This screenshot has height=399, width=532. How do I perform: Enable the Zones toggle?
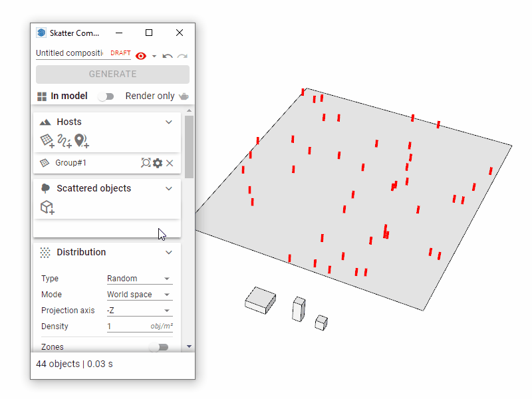coord(159,347)
